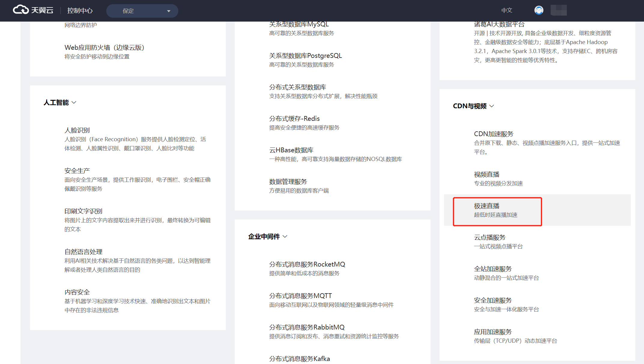Open 数据管理服务
644x364 pixels.
point(288,182)
